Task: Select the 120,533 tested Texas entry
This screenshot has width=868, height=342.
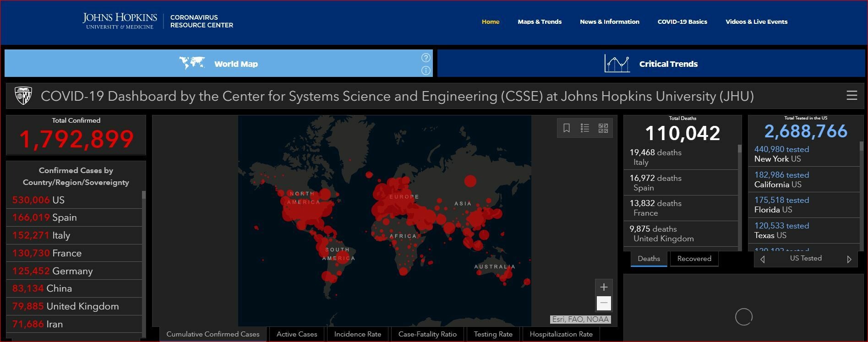Action: 804,230
